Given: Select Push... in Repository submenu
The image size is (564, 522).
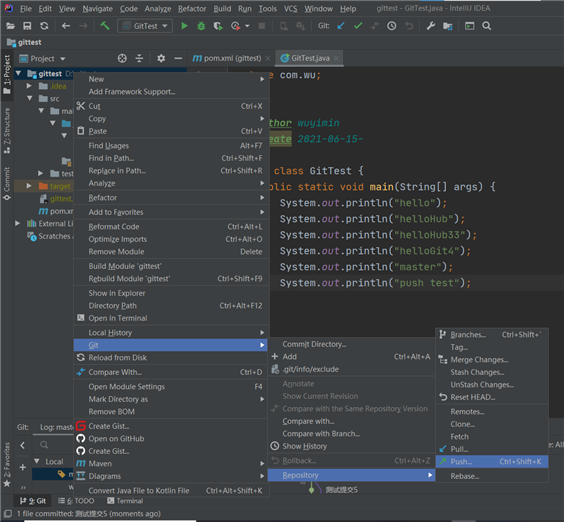Looking at the screenshot, I should tap(492, 462).
